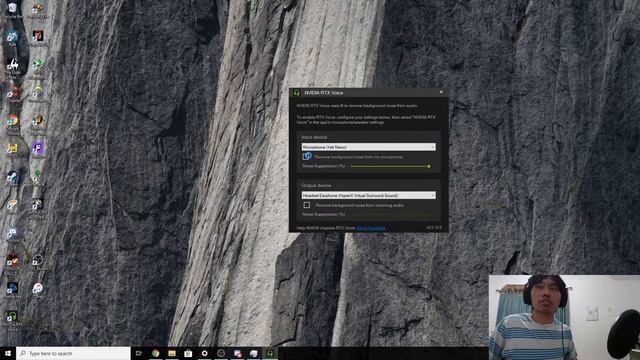Click the Type here to search box
The width and height of the screenshot is (640, 360).
73,353
